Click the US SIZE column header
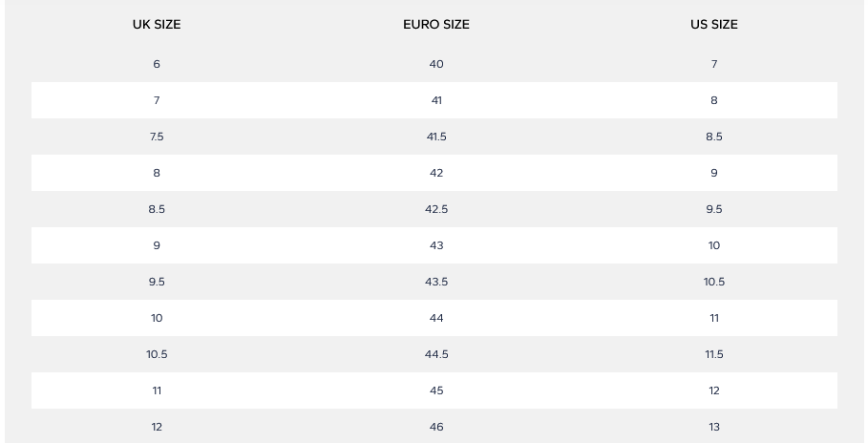868x443 pixels. click(x=714, y=25)
